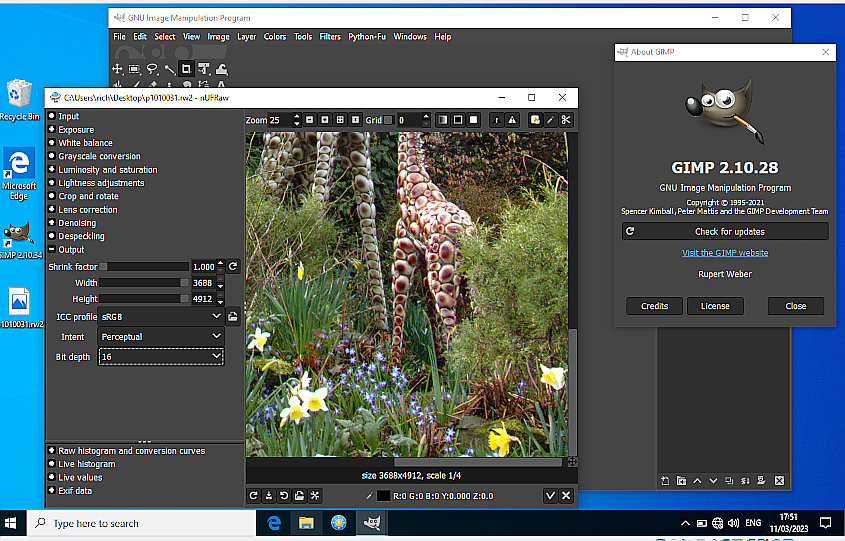Open the Colors menu
845x541 pixels.
tap(275, 37)
